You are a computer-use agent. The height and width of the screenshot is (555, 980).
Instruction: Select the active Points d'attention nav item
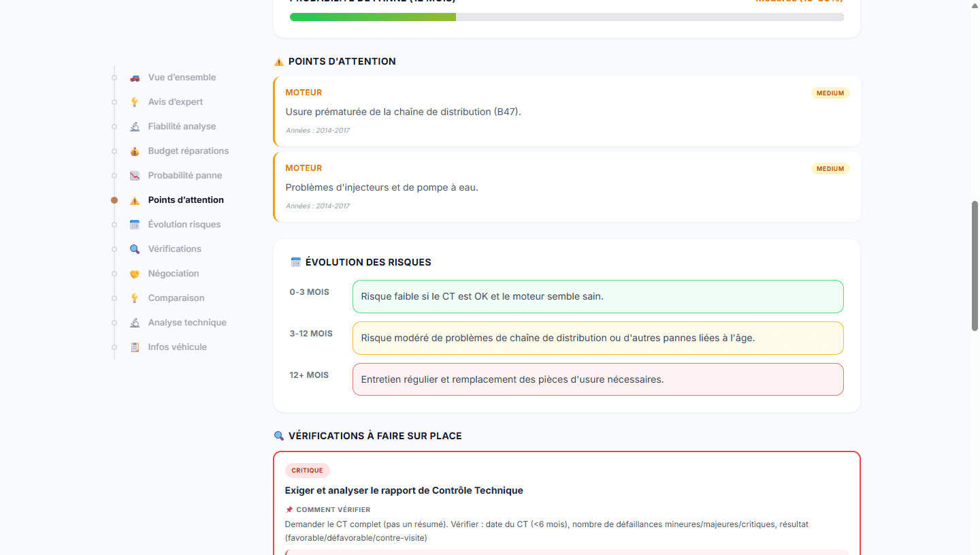[x=186, y=200]
